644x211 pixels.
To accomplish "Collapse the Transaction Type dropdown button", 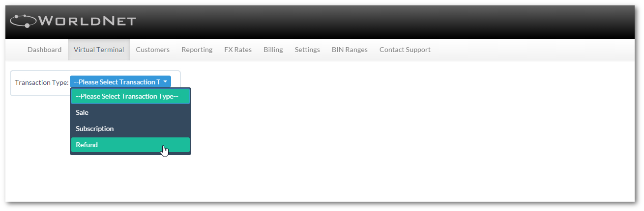I will [x=120, y=82].
